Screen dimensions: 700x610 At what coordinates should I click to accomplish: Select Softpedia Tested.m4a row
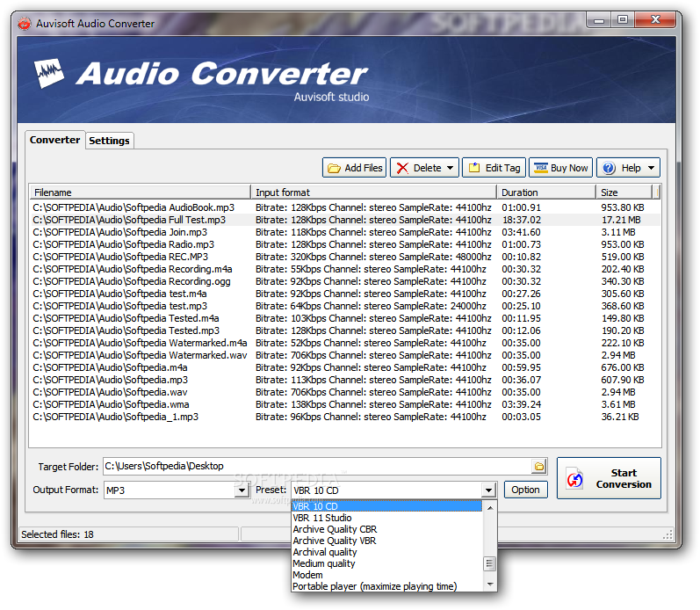344,318
